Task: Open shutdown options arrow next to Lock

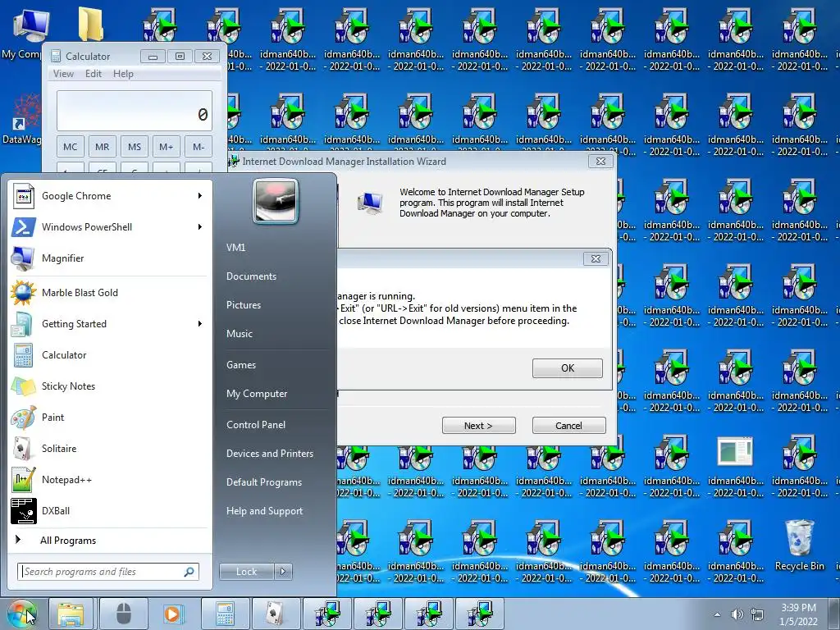Action: [x=283, y=572]
